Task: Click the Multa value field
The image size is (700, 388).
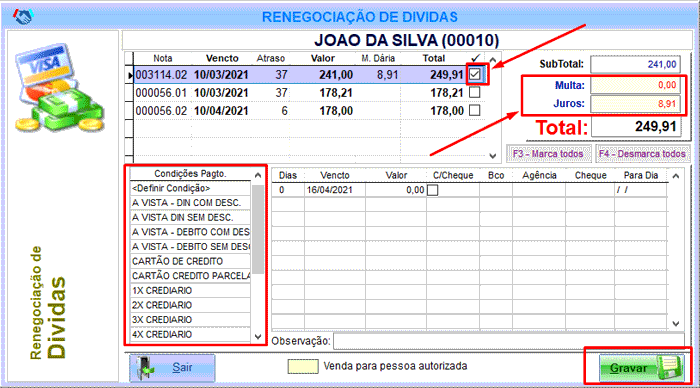Action: click(x=636, y=85)
